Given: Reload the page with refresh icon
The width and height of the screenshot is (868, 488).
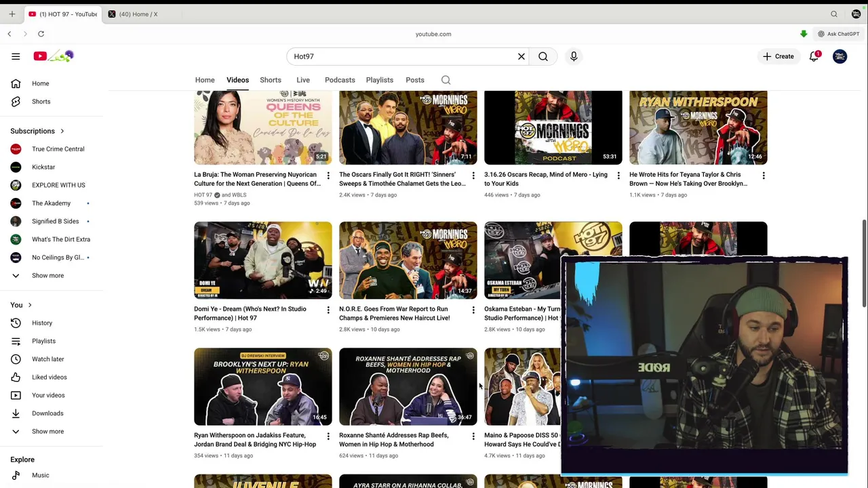Looking at the screenshot, I should (41, 34).
